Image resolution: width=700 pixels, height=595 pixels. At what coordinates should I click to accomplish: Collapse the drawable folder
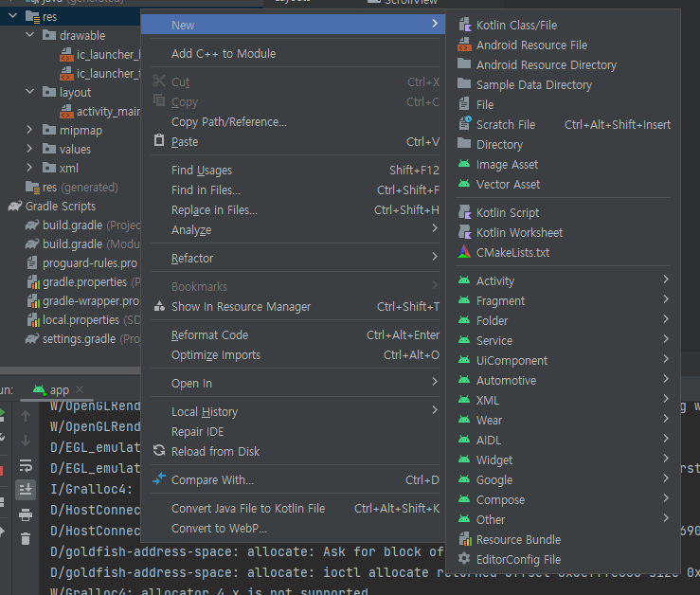pos(30,35)
